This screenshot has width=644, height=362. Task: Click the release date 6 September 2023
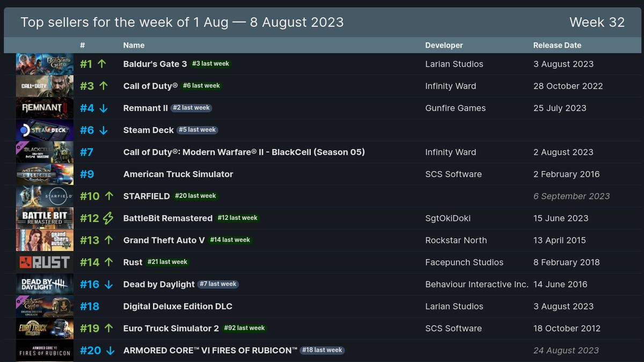click(x=572, y=196)
